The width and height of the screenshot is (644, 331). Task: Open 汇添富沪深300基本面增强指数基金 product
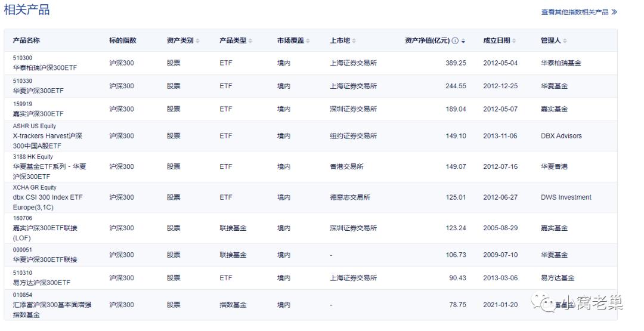[52, 310]
